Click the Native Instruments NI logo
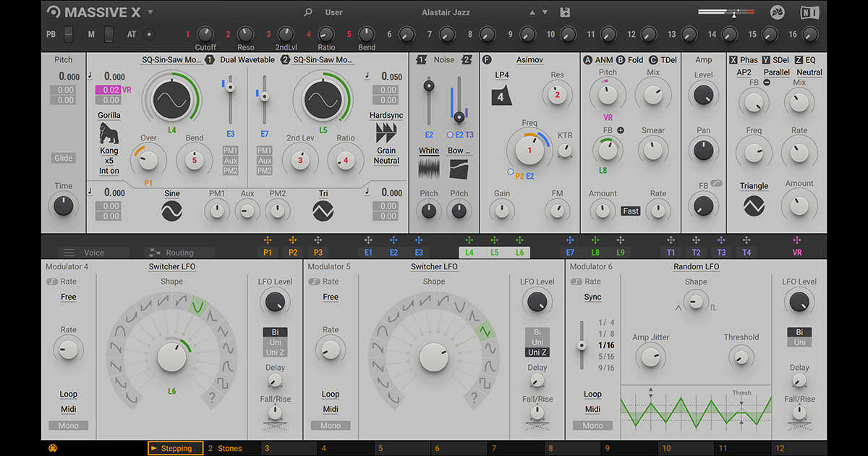This screenshot has height=456, width=868. tap(809, 12)
